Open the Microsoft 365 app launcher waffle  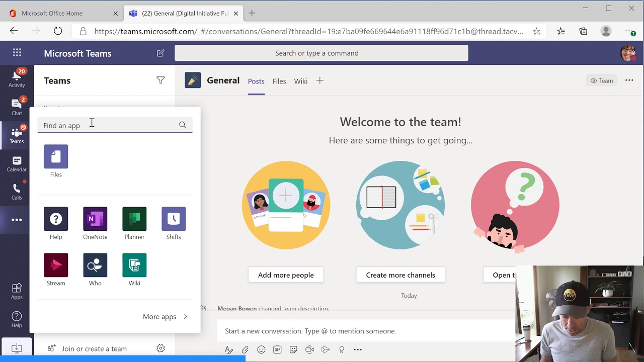(x=17, y=53)
